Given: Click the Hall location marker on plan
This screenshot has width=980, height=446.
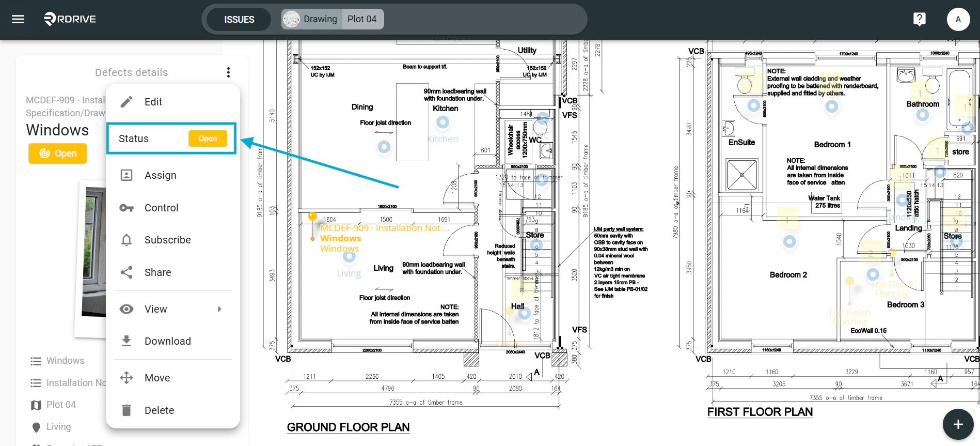Looking at the screenshot, I should point(525,313).
